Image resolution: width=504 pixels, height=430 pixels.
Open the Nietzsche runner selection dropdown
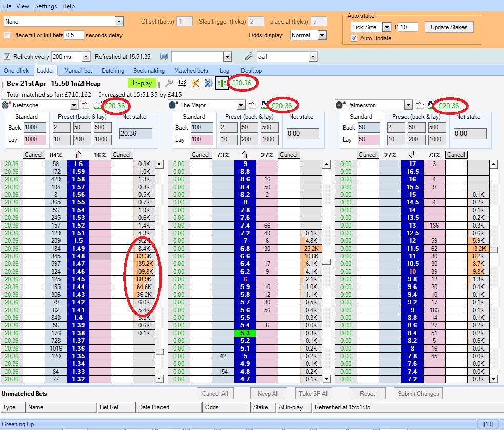pyautogui.click(x=74, y=105)
